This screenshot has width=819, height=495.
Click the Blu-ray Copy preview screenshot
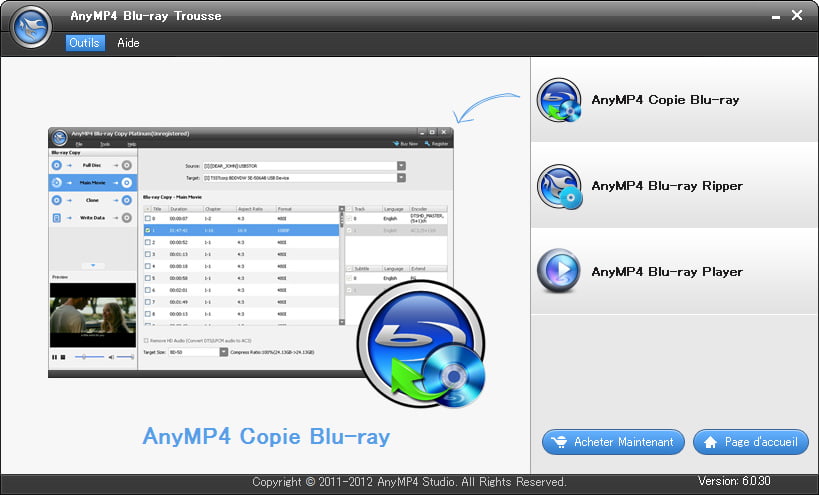[x=251, y=252]
